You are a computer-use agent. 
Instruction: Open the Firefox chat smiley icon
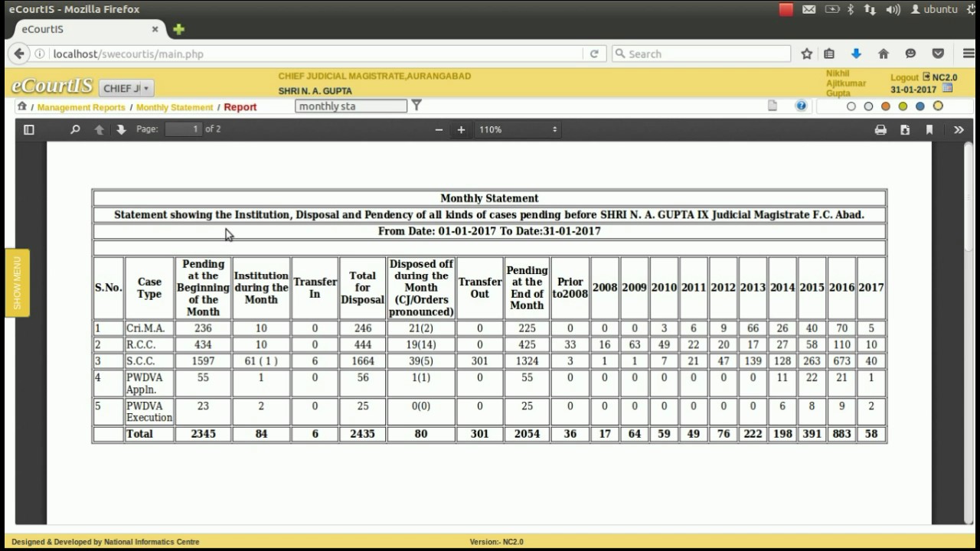pyautogui.click(x=910, y=54)
